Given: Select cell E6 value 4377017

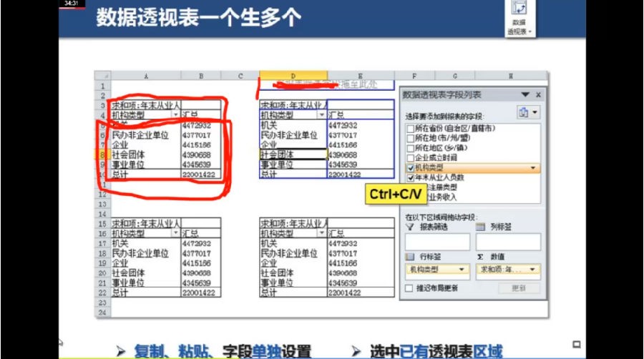Looking at the screenshot, I should coord(361,135).
